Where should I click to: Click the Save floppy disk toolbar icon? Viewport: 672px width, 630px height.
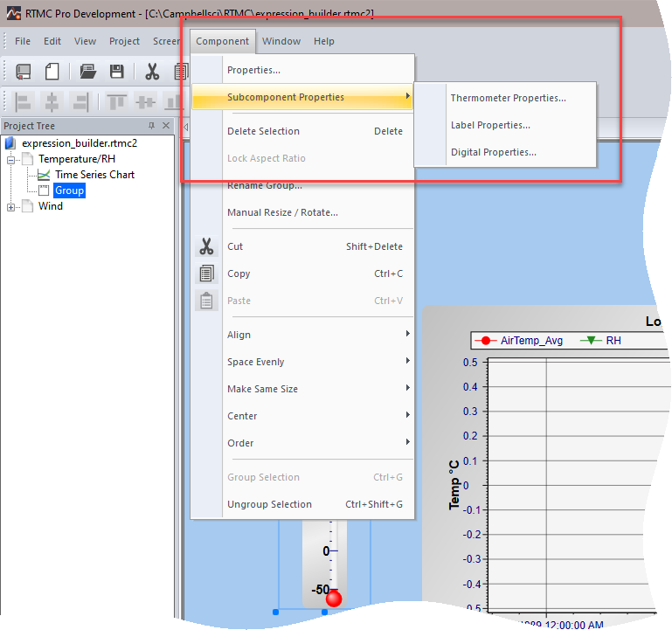point(116,72)
